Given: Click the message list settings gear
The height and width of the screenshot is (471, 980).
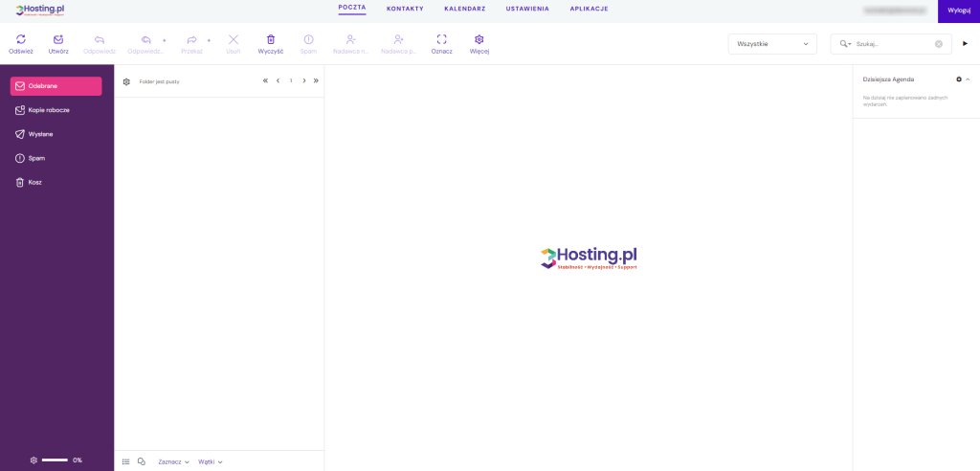Looking at the screenshot, I should [126, 82].
